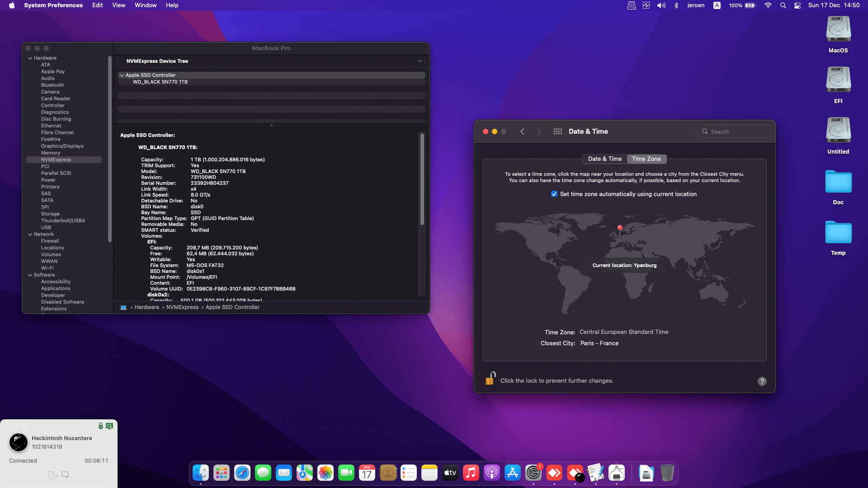Open the Show All preferences grid icon

pyautogui.click(x=557, y=131)
